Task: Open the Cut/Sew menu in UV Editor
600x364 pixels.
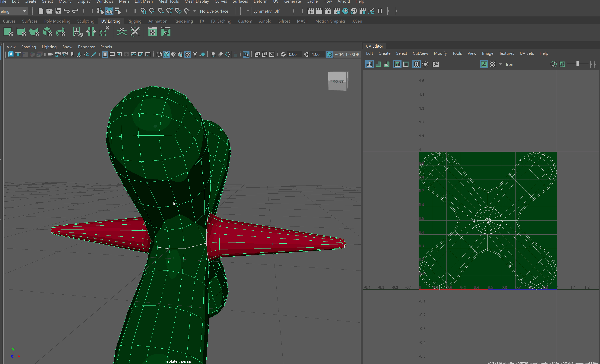Action: [420, 53]
